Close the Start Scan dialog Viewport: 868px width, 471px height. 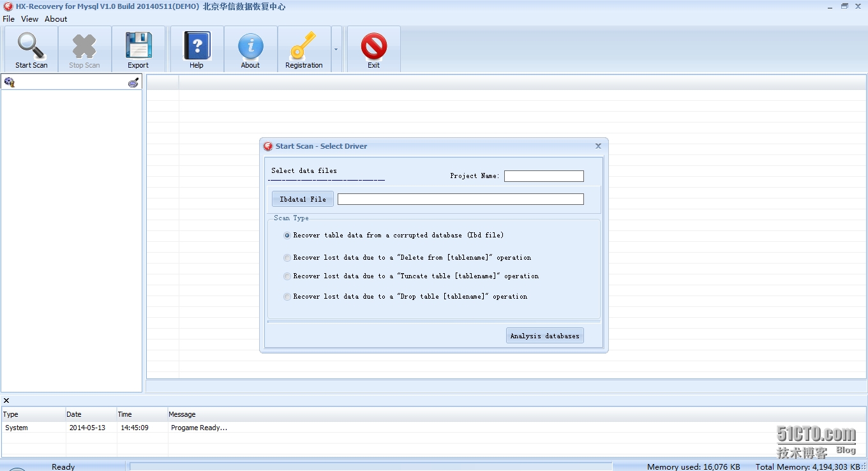point(598,146)
